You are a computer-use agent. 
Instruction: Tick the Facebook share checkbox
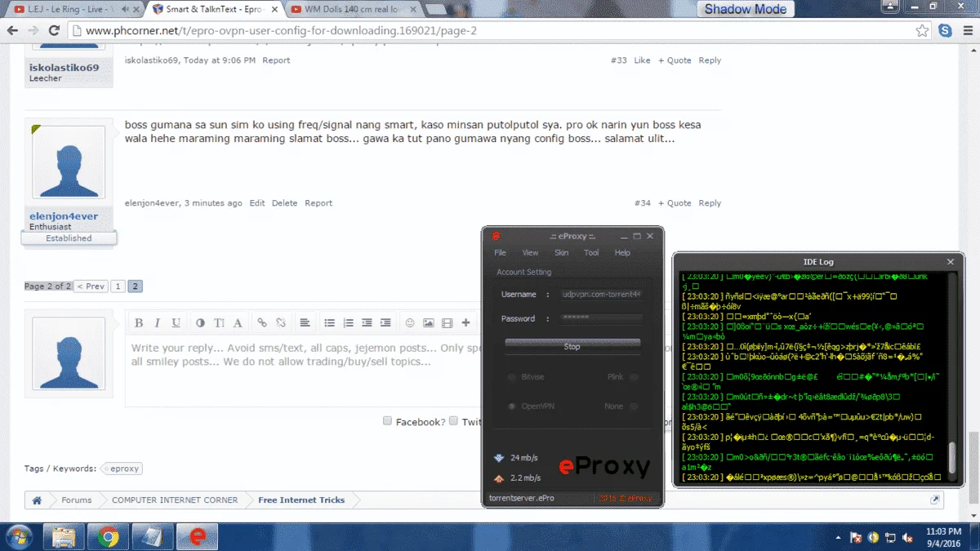coord(388,421)
